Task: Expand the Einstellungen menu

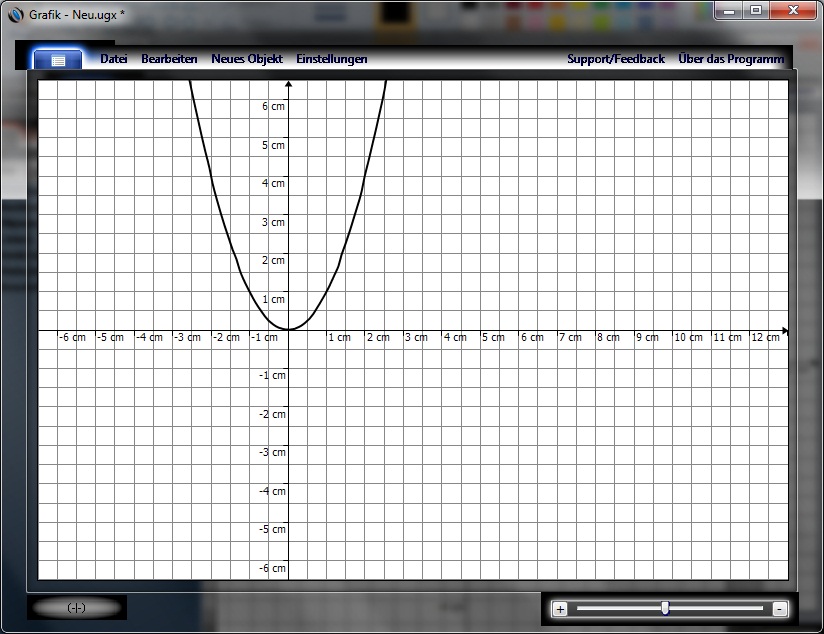Action: [331, 59]
